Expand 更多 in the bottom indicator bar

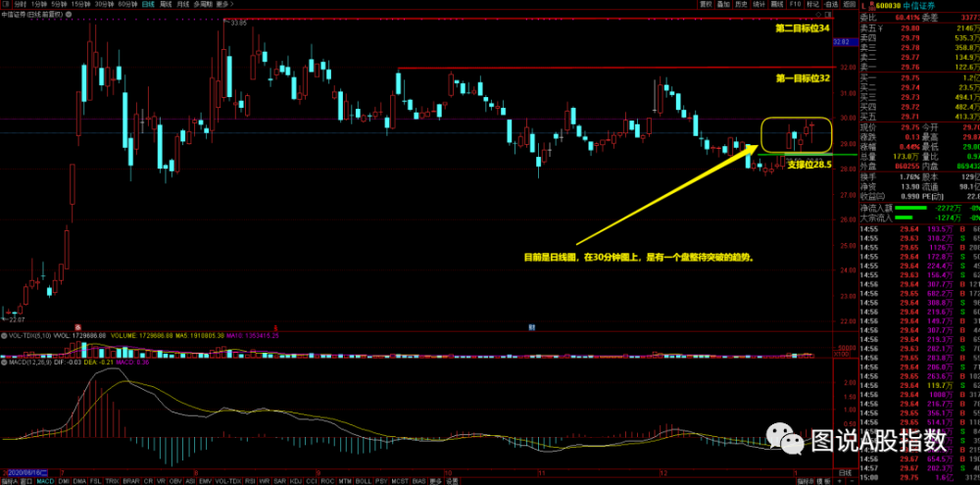tap(435, 481)
